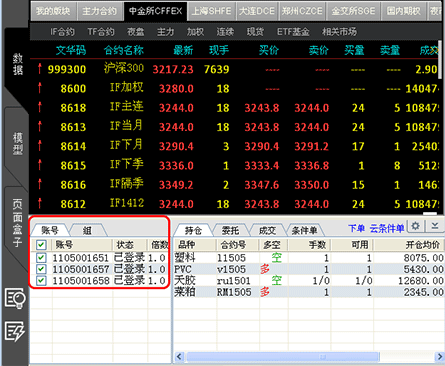445x366 pixels.
Task: Click the up arrow beside code 999300
Action: [40, 69]
